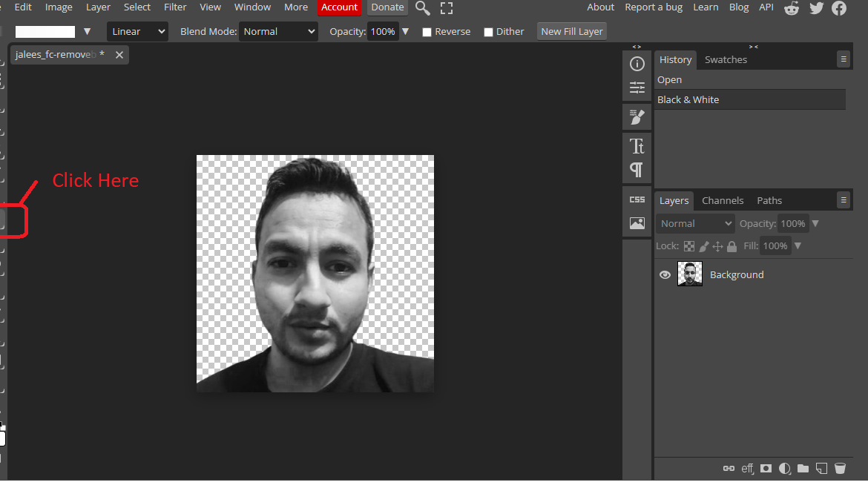Open the CSS panel icon

[637, 200]
